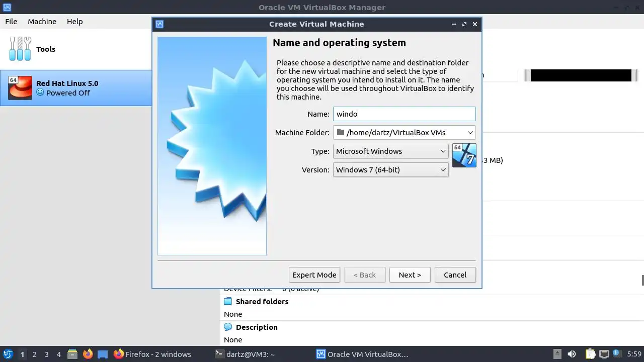
Task: Click the network status tray icon
Action: click(x=604, y=354)
